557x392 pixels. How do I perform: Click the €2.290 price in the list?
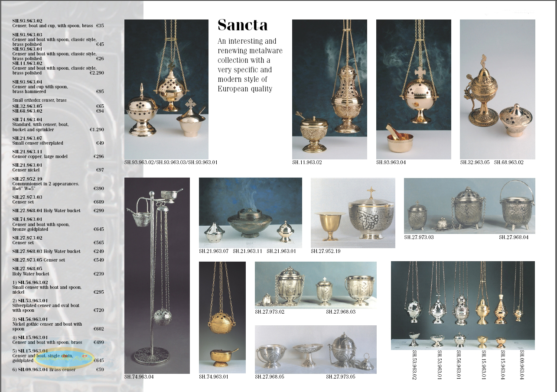97,73
